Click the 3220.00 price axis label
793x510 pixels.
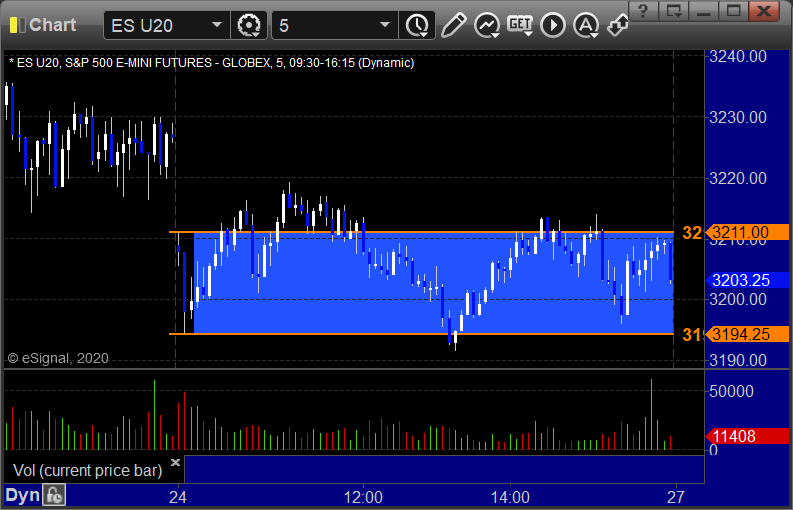[x=738, y=178]
